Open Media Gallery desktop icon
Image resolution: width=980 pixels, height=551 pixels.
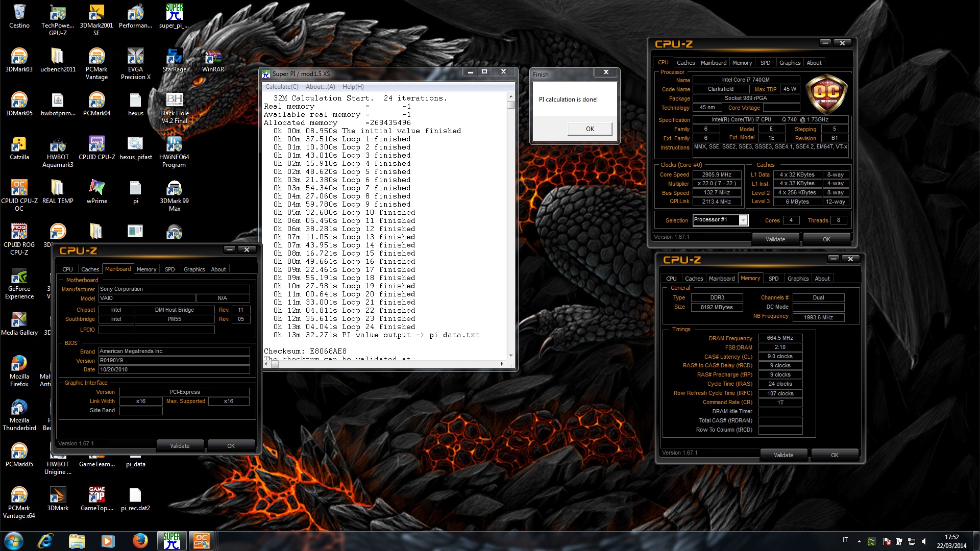19,323
